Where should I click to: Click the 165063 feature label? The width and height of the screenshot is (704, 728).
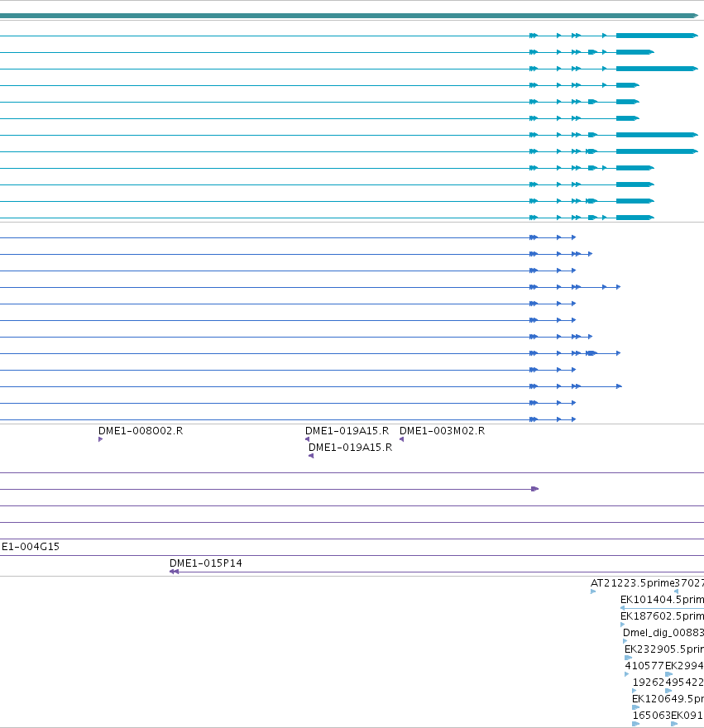pyautogui.click(x=652, y=716)
